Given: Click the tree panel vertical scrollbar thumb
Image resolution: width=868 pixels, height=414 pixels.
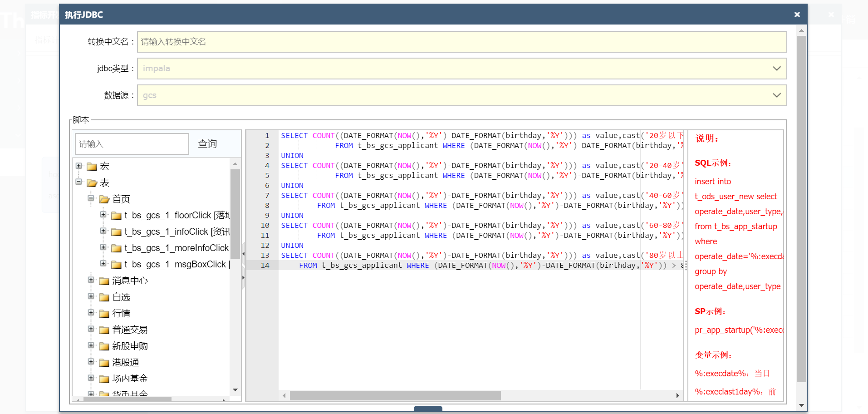Looking at the screenshot, I should (x=235, y=214).
